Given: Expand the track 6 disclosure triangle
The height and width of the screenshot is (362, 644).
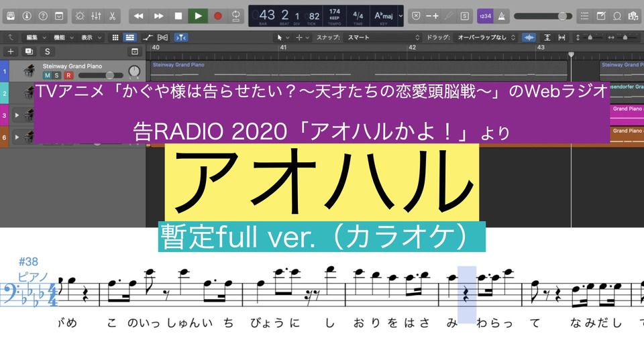Looking at the screenshot, I should [17, 137].
